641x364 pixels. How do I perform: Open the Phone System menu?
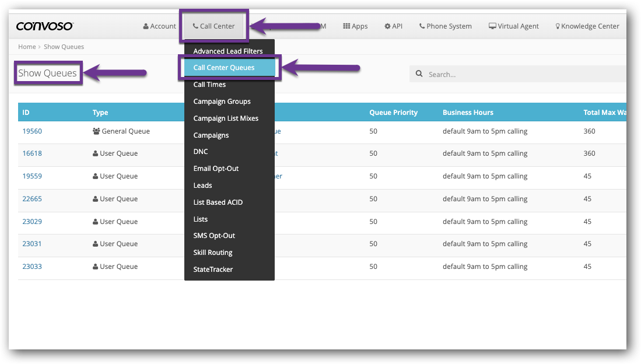[445, 26]
